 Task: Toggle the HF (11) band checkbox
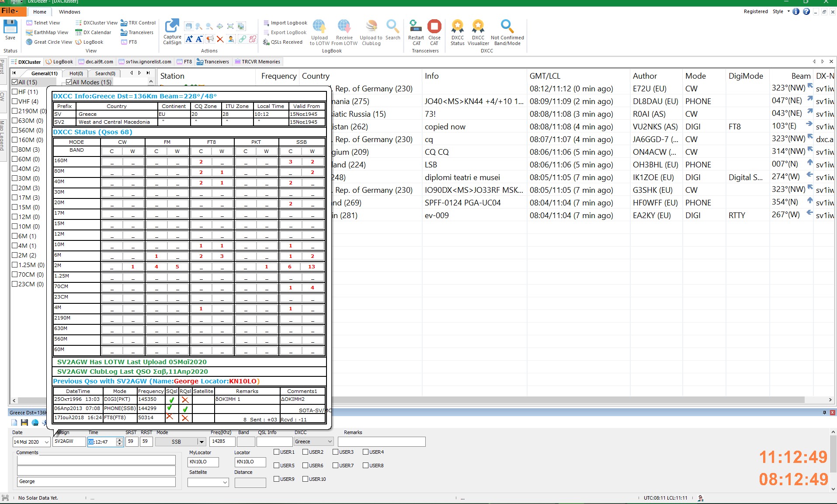[15, 92]
